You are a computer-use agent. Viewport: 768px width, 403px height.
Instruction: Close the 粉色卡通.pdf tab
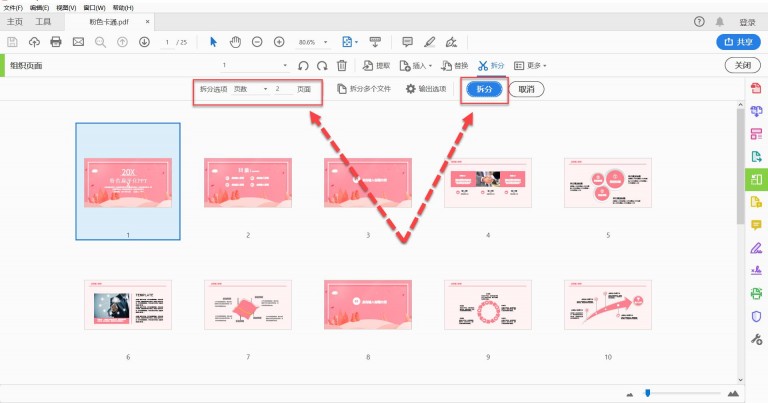pyautogui.click(x=147, y=22)
